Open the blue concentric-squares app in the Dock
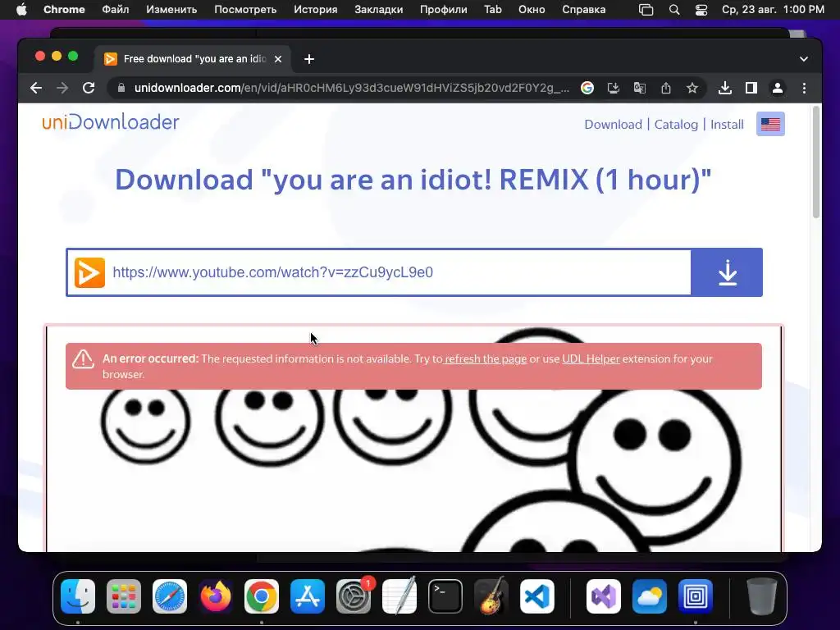Viewport: 840px width, 630px height. (696, 596)
